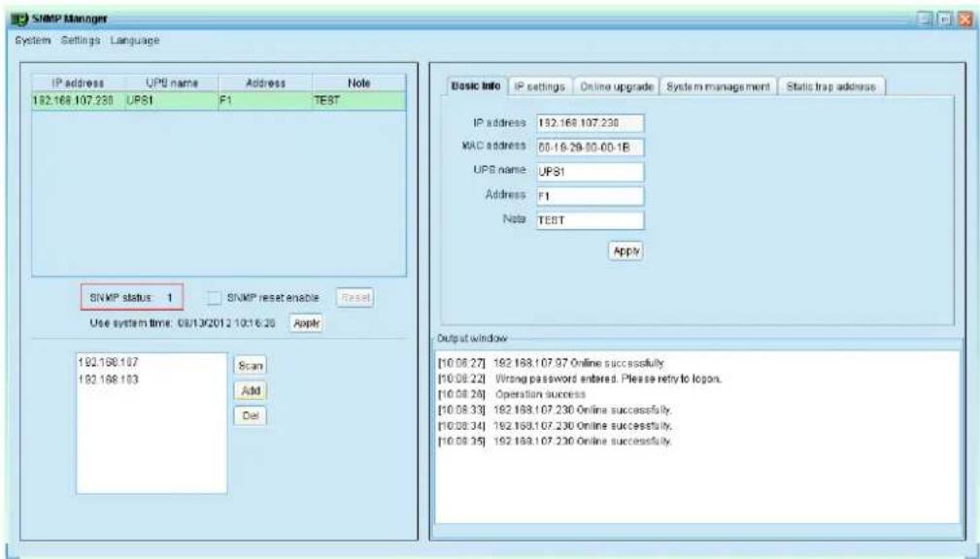
Task: Apply the system time setting
Action: [306, 323]
